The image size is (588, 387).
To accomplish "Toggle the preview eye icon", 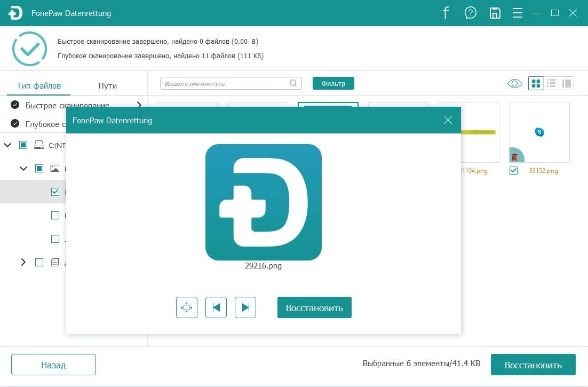I will click(514, 83).
